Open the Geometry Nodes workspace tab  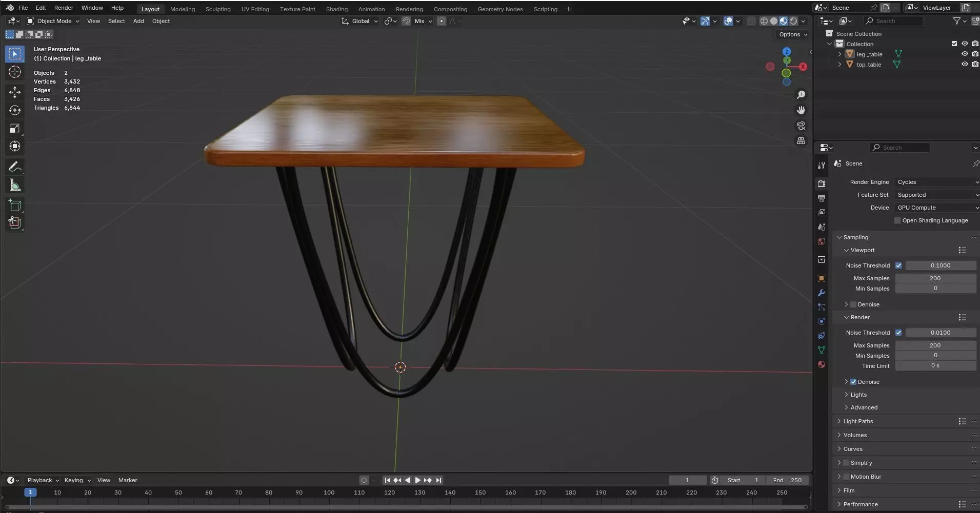[x=500, y=9]
